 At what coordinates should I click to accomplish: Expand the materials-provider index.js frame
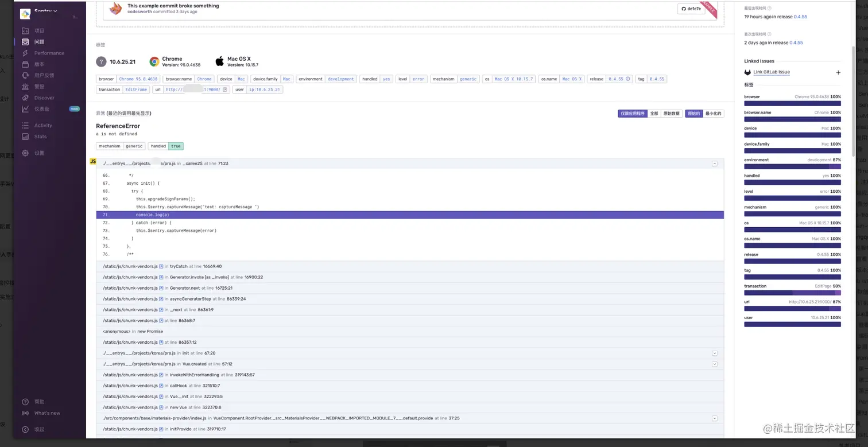point(715,418)
